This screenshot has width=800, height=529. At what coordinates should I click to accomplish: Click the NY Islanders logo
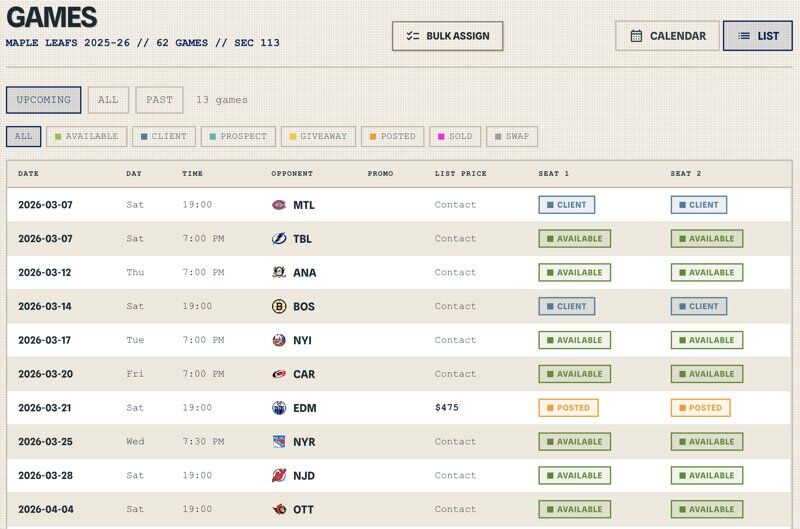click(279, 340)
